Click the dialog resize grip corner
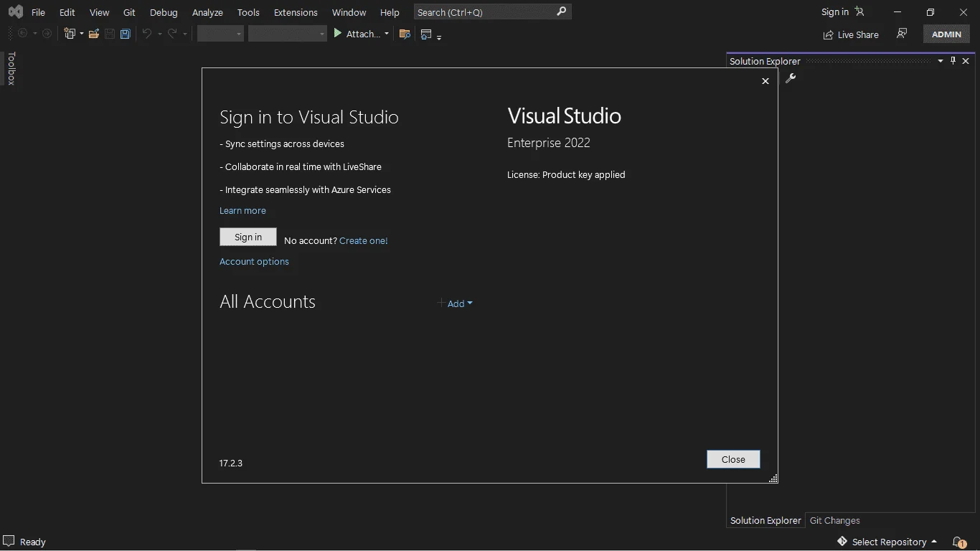The height and width of the screenshot is (551, 980). [773, 479]
